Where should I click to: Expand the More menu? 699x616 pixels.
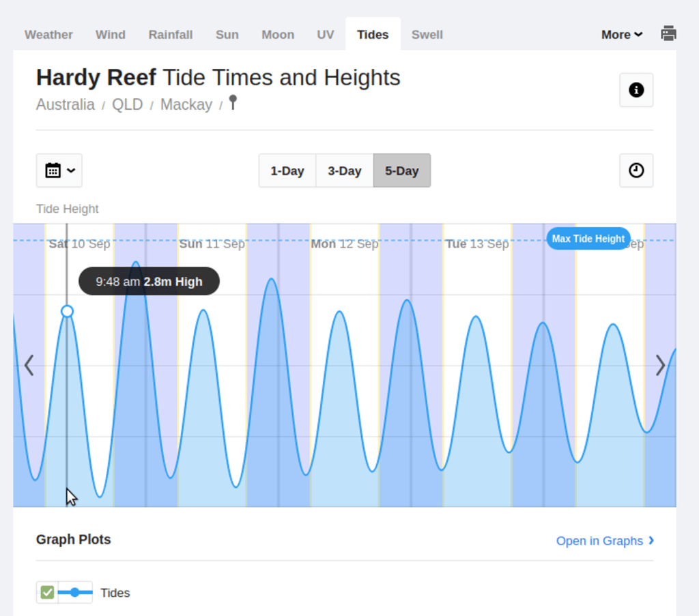621,35
